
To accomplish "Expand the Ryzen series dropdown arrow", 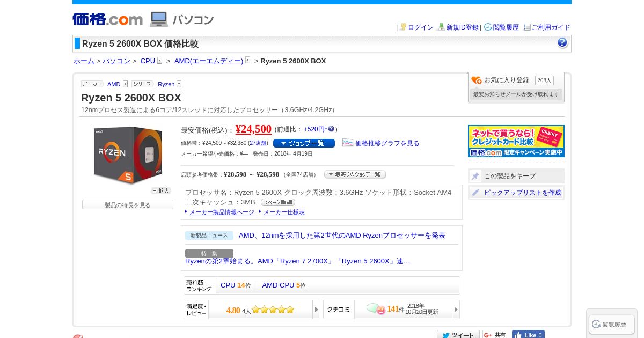I will click(x=179, y=84).
